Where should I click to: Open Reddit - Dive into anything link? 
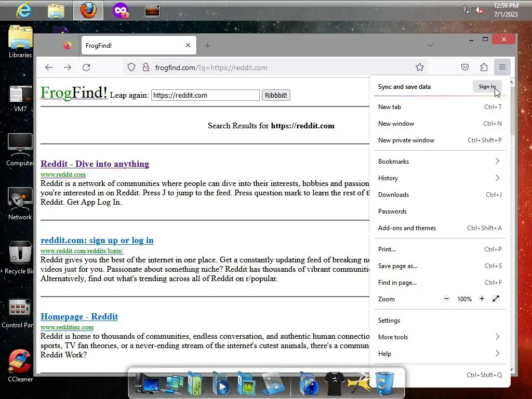95,164
